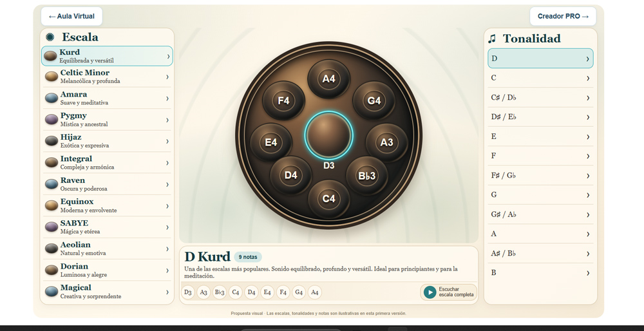Image resolution: width=644 pixels, height=331 pixels.
Task: Choose the SABYE scale name
Action: click(x=74, y=223)
